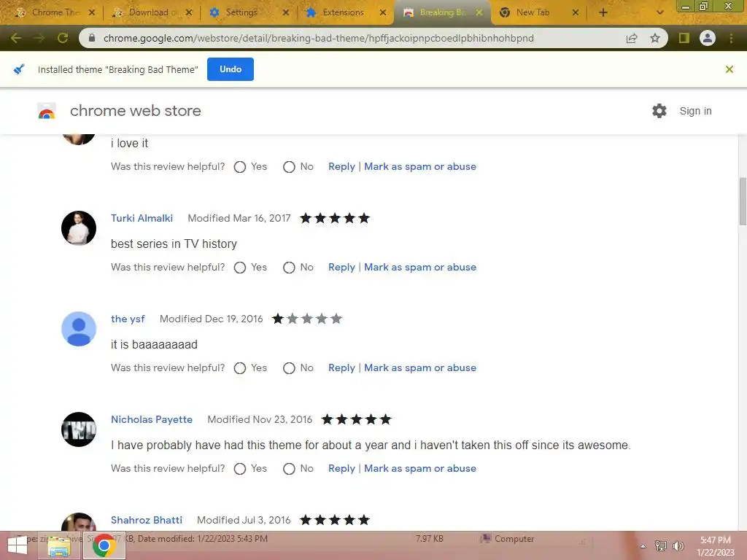
Task: Mark the ysf's review as spam
Action: tap(420, 367)
